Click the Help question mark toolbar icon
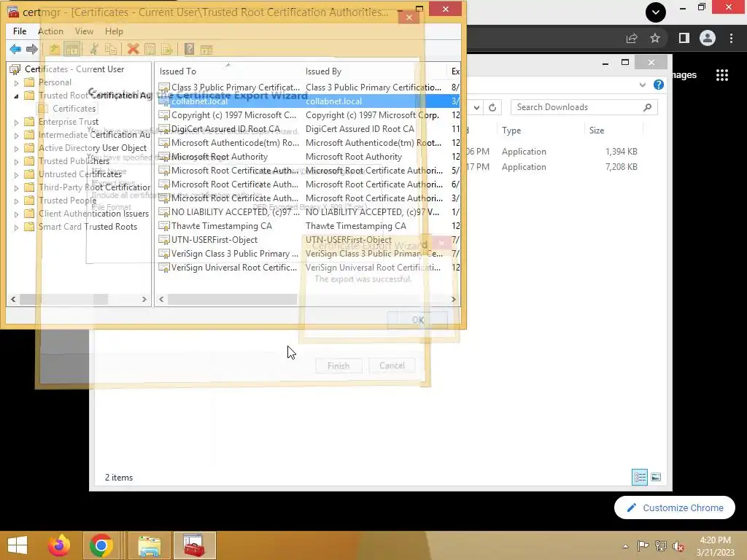Image resolution: width=747 pixels, height=560 pixels. click(x=189, y=49)
